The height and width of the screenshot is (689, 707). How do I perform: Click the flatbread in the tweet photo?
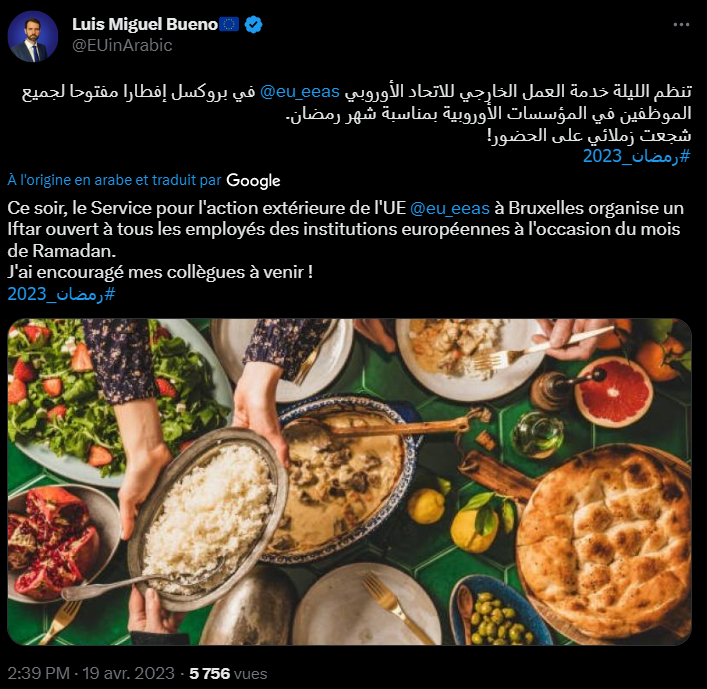point(604,539)
